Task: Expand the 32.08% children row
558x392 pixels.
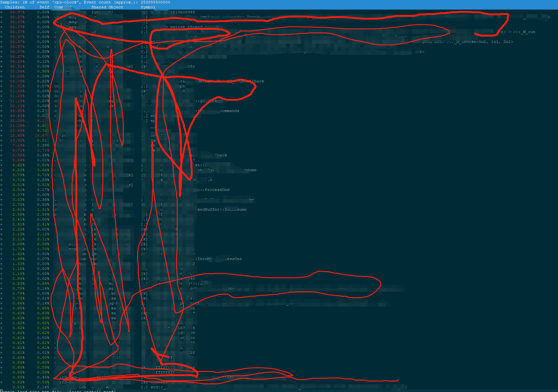Action: pyautogui.click(x=1, y=121)
